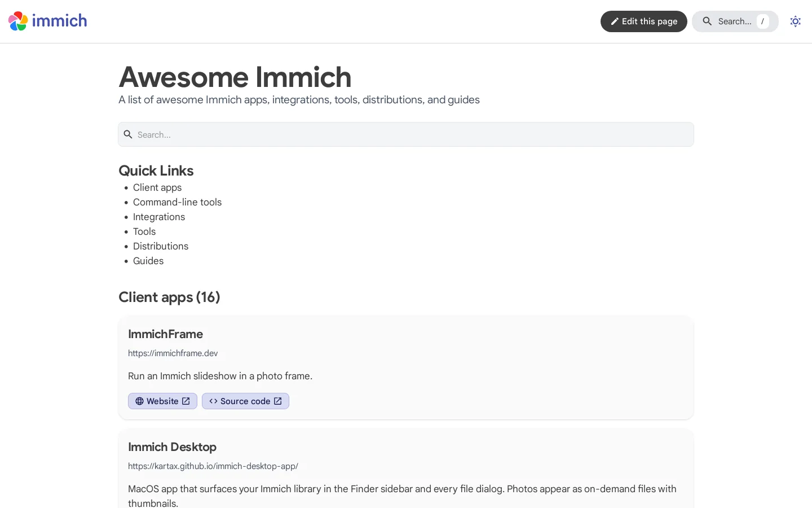Jump to Integrations quick link
Viewport: 812px width, 508px height.
tap(159, 217)
